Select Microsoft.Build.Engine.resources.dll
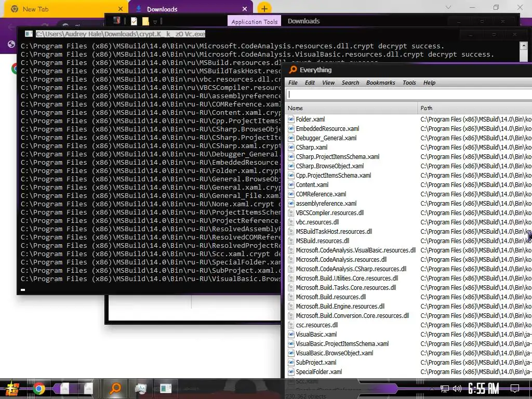The width and height of the screenshot is (532, 399). tap(340, 307)
